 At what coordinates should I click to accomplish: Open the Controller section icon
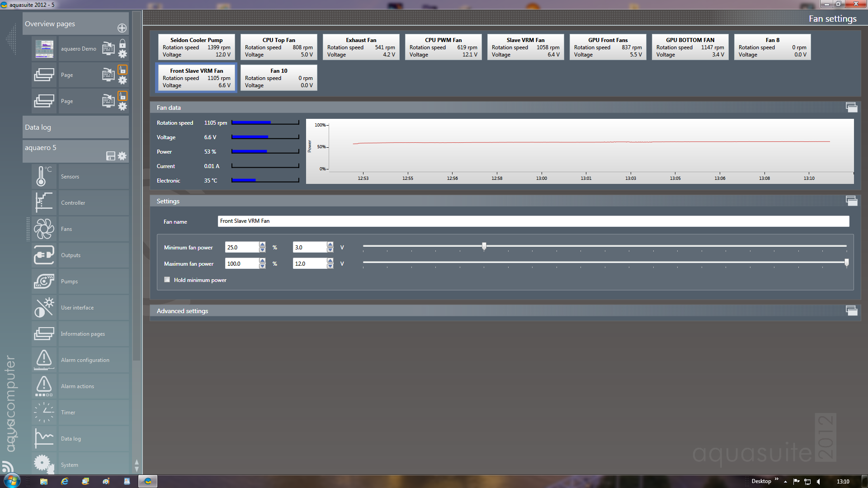coord(44,202)
